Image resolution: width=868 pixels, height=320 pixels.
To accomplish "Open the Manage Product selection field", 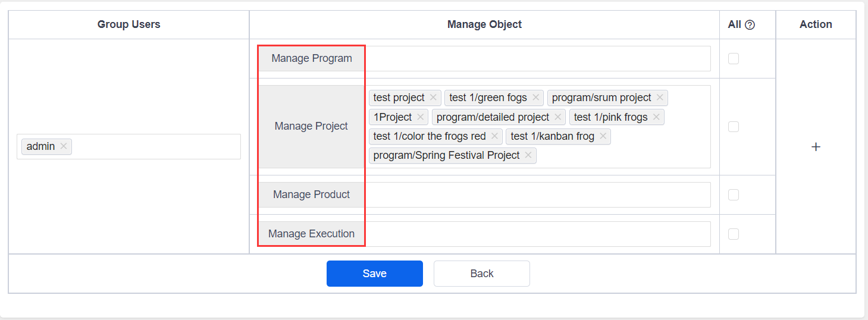I will pos(537,194).
